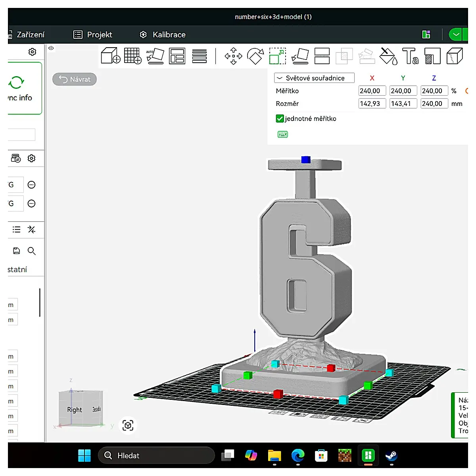Viewport: 476px width, 476px height.
Task: Open the Světové souřadnice dropdown
Action: click(314, 78)
